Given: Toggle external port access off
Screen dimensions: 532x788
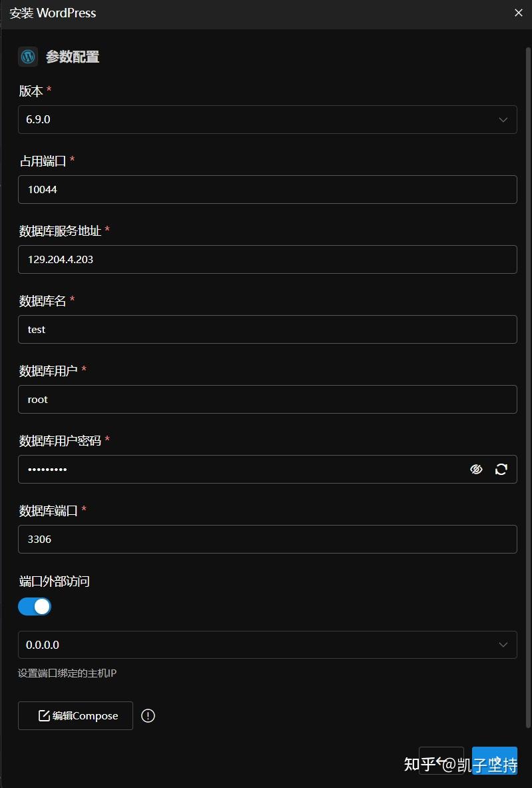Looking at the screenshot, I should 35,606.
